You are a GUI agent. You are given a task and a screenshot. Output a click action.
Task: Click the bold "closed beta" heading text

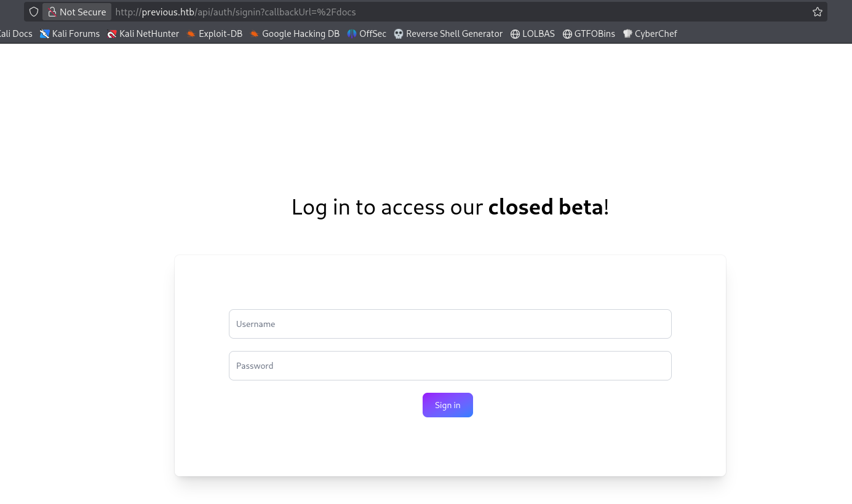click(545, 207)
